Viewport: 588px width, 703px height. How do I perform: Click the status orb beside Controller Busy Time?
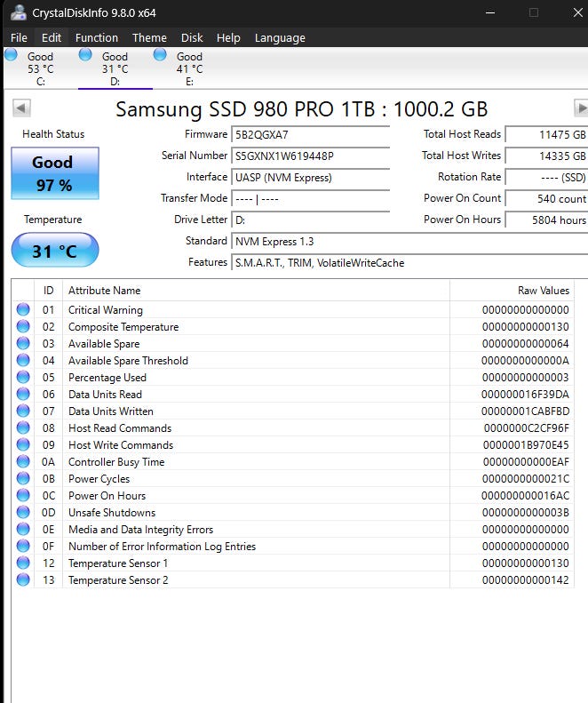pos(23,461)
